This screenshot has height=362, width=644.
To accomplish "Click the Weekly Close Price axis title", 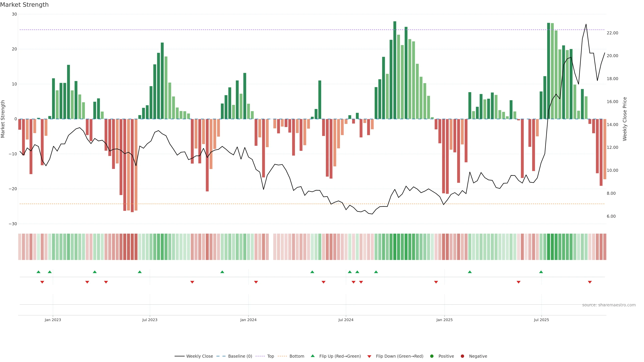I will pyautogui.click(x=625, y=119).
